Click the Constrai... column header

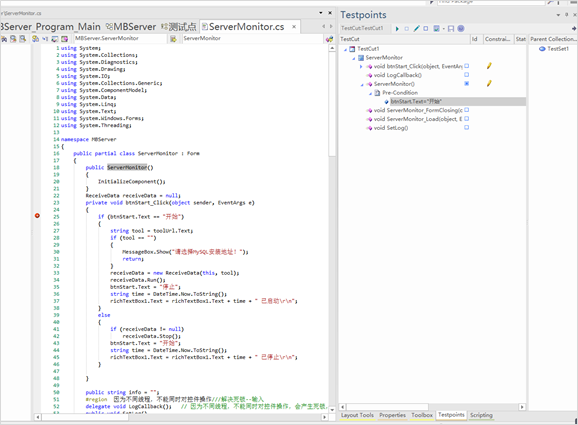498,39
